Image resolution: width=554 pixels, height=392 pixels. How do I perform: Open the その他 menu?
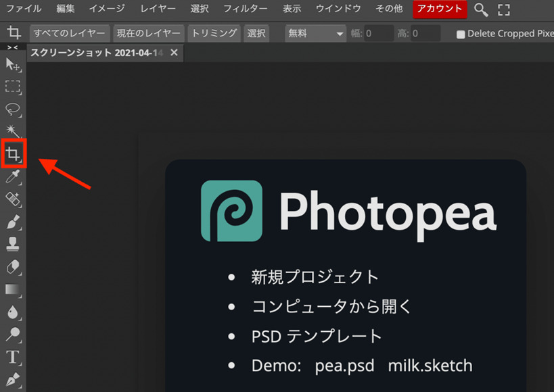(389, 9)
